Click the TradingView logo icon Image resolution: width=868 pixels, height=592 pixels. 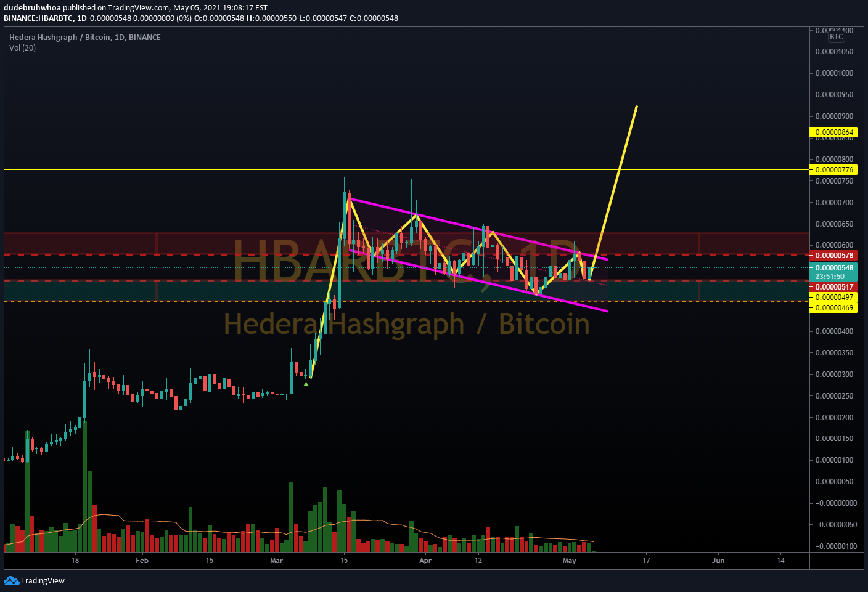[x=11, y=580]
